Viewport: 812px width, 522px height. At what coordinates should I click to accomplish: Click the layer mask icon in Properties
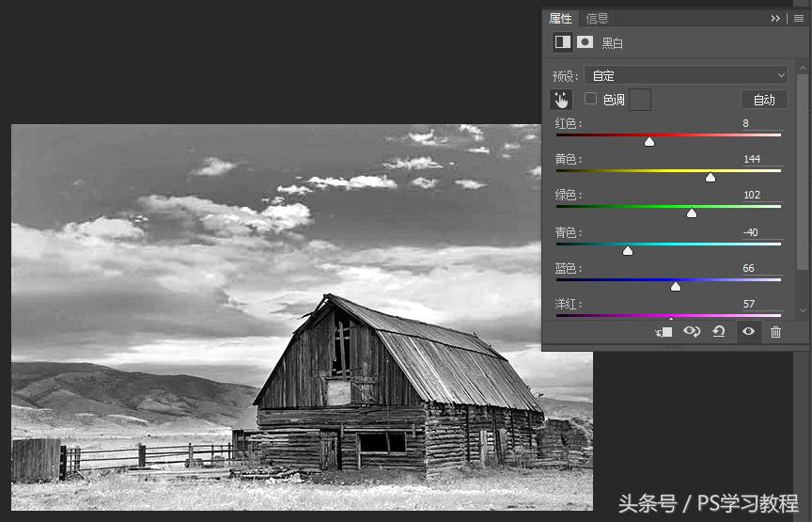click(x=585, y=42)
